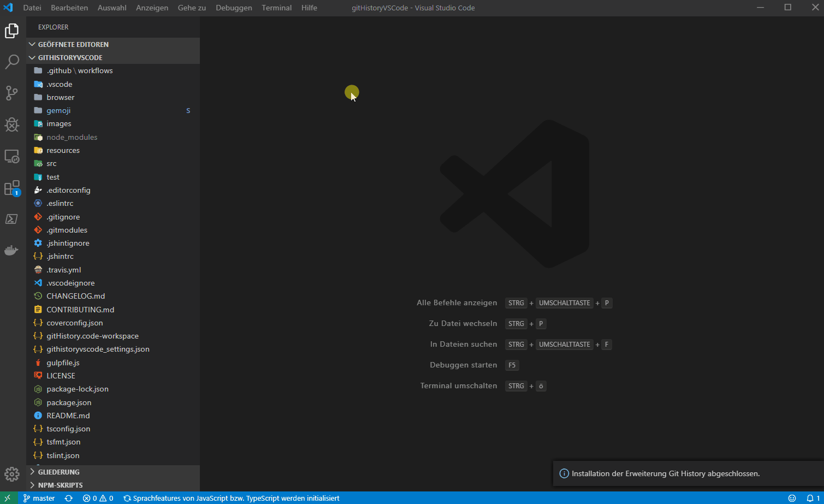The height and width of the screenshot is (504, 824).
Task: Open the Explorer view in the Activity Bar
Action: click(12, 31)
